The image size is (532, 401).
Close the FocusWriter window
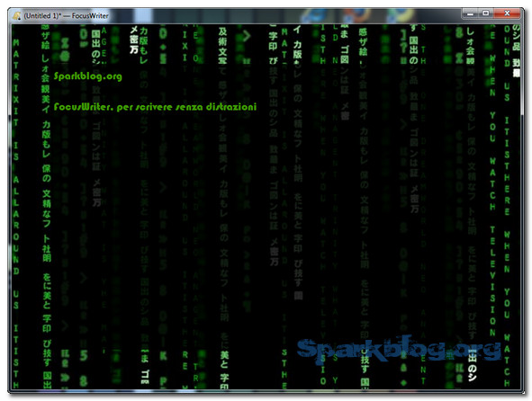pyautogui.click(x=507, y=13)
